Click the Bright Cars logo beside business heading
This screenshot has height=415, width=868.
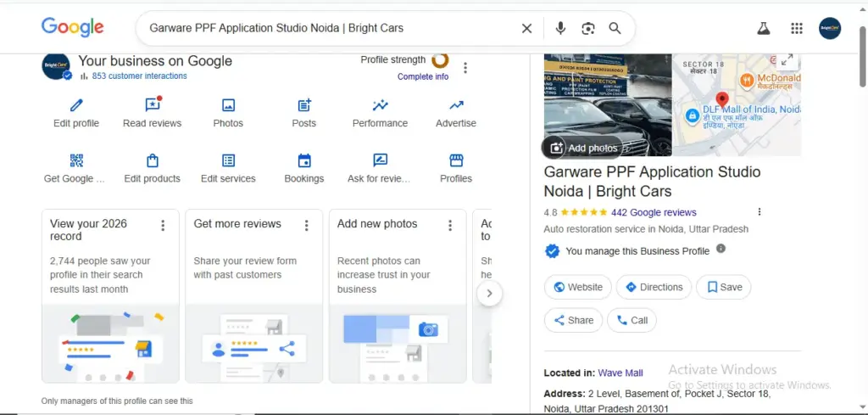[x=56, y=66]
